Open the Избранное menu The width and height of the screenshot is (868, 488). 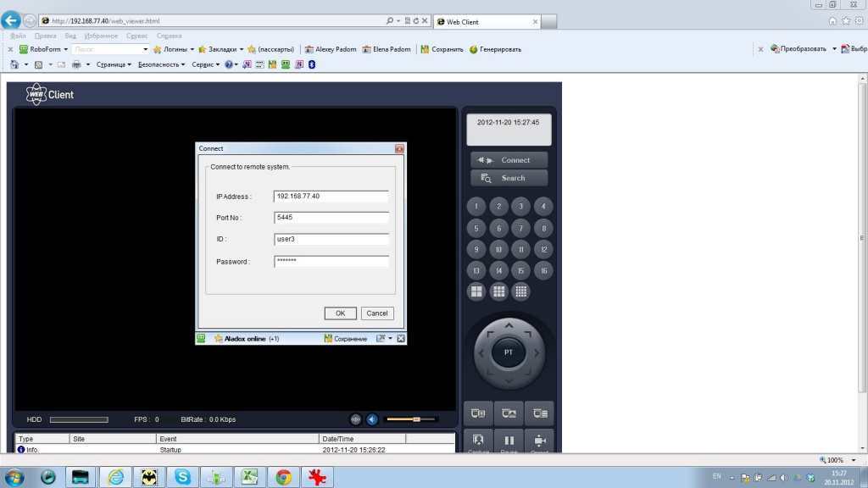click(x=101, y=36)
